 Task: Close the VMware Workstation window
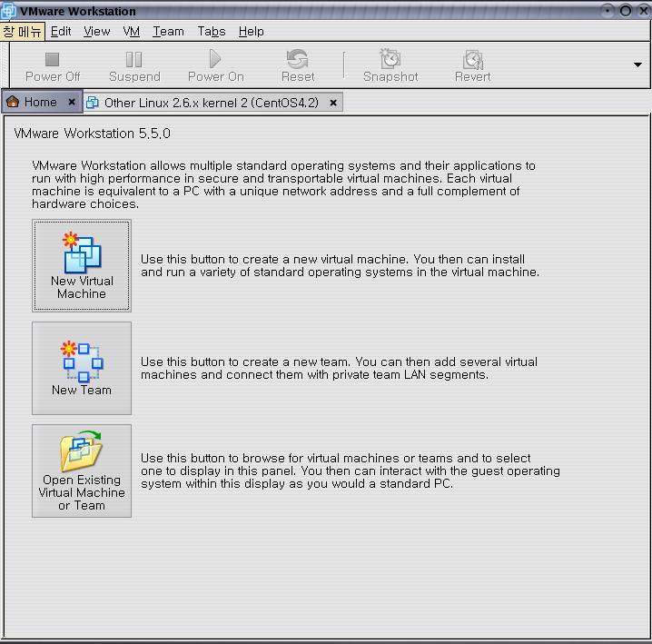[644, 10]
